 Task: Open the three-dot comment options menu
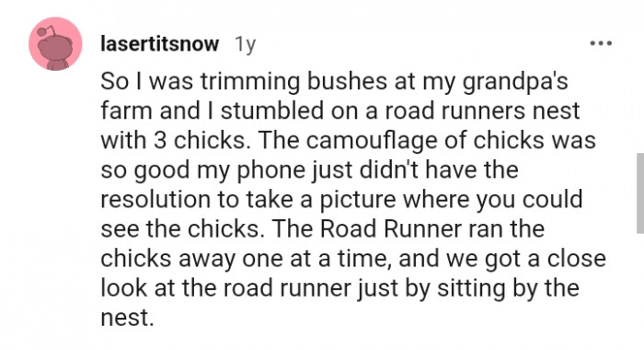(x=601, y=43)
